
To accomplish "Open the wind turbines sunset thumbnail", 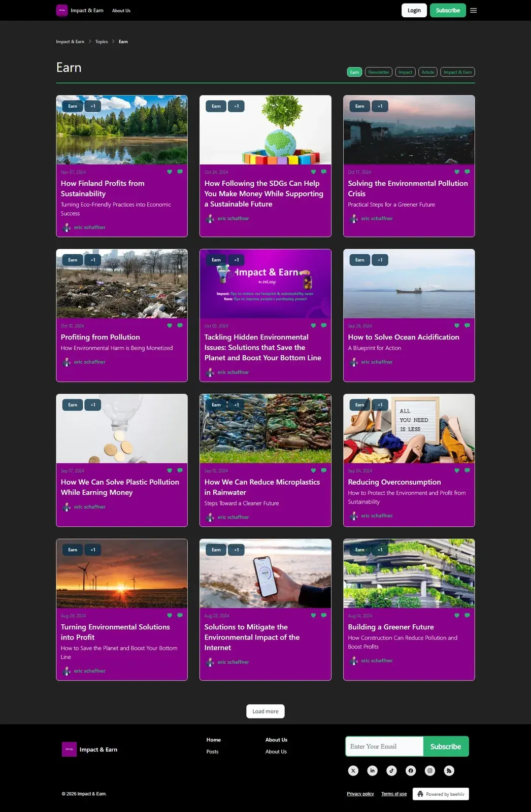I will (x=122, y=573).
